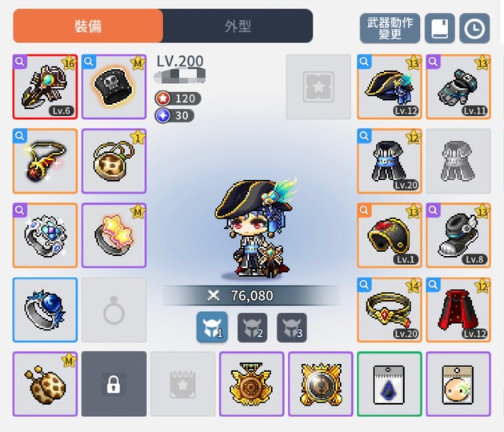Select the gold belt Lv.20 slot
504x432 pixels.
(x=390, y=310)
